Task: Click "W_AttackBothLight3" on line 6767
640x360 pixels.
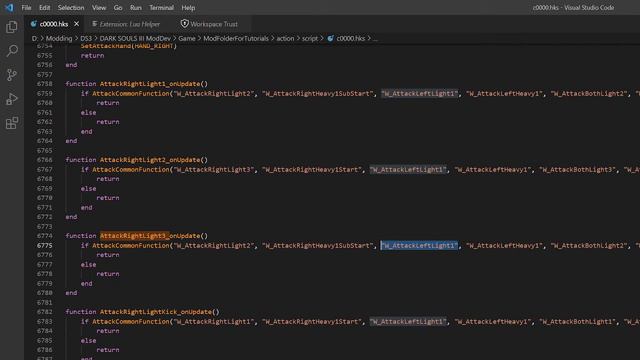Action: 578,169
